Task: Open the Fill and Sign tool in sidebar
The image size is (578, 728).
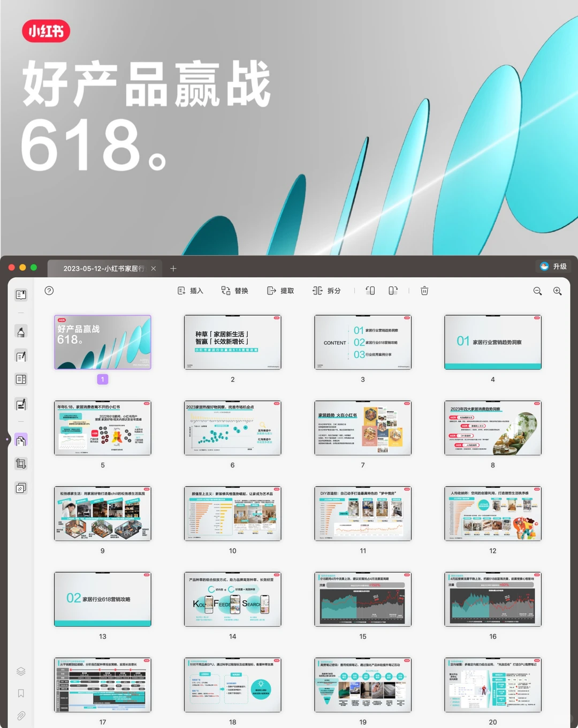Action: point(21,405)
